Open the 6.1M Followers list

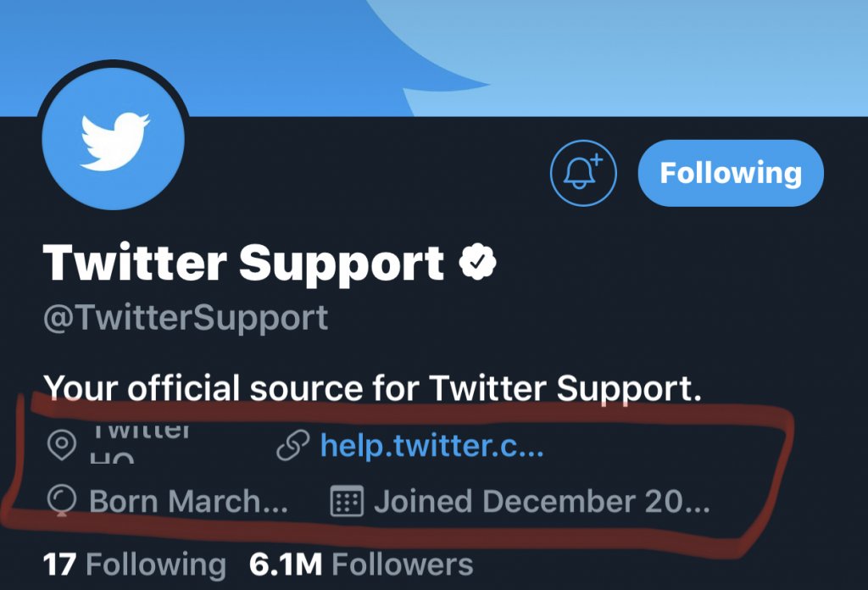[361, 565]
